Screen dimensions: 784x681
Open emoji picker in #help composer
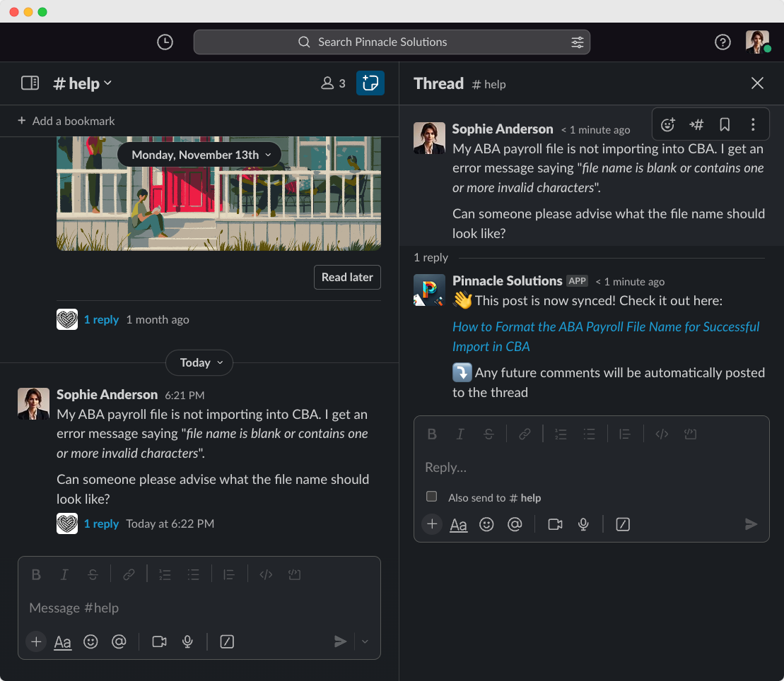(90, 641)
